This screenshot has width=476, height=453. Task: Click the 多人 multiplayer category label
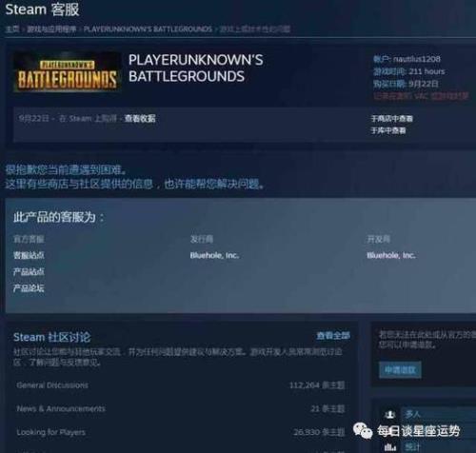tap(413, 414)
